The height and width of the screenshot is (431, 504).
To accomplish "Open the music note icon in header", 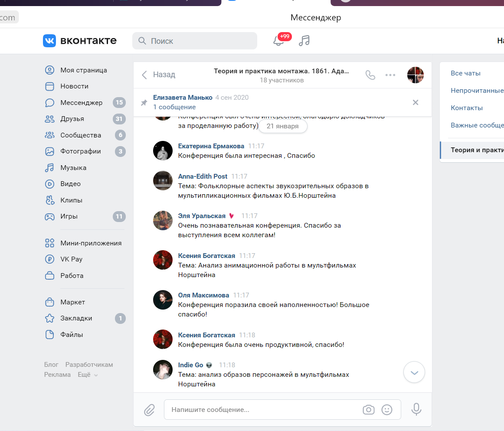I will pos(304,41).
